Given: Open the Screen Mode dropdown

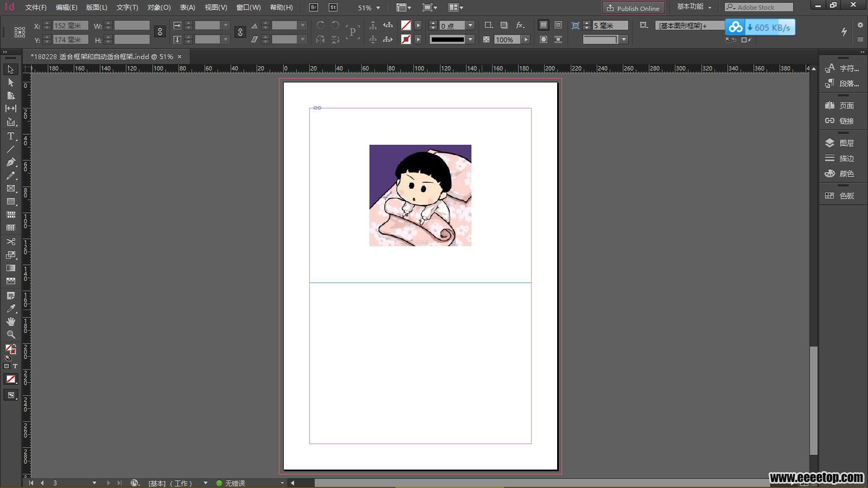Looking at the screenshot, I should (430, 8).
